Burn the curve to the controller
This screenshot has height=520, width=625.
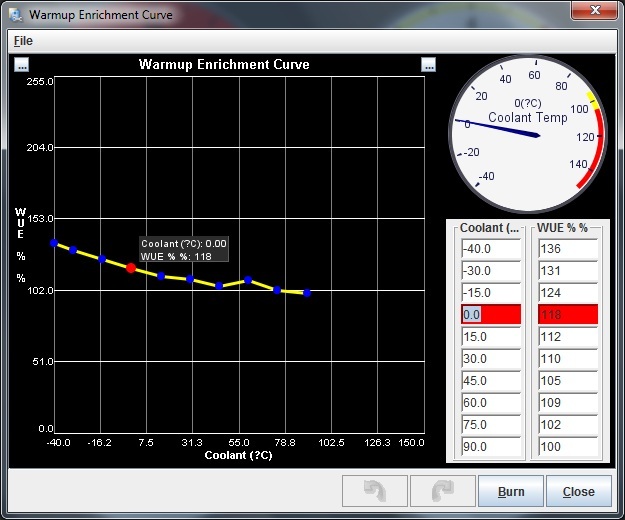(511, 491)
